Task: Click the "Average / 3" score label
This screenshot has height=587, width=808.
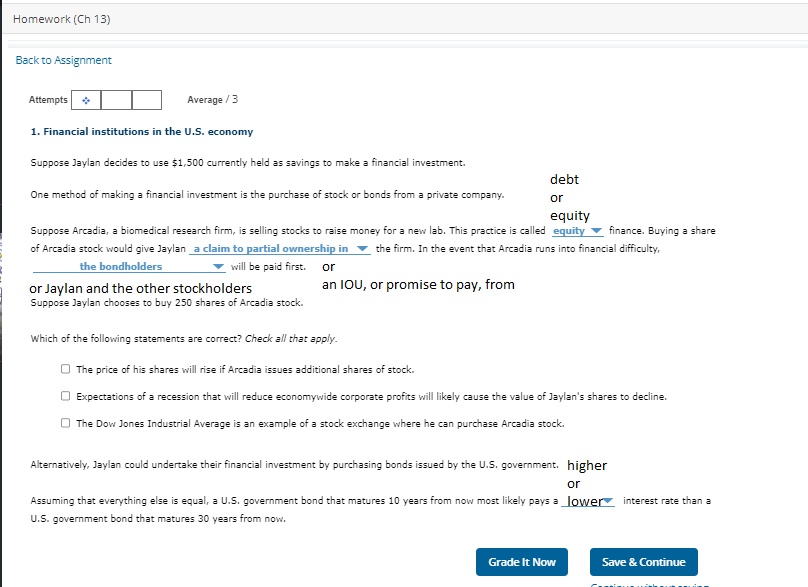Action: pyautogui.click(x=212, y=100)
